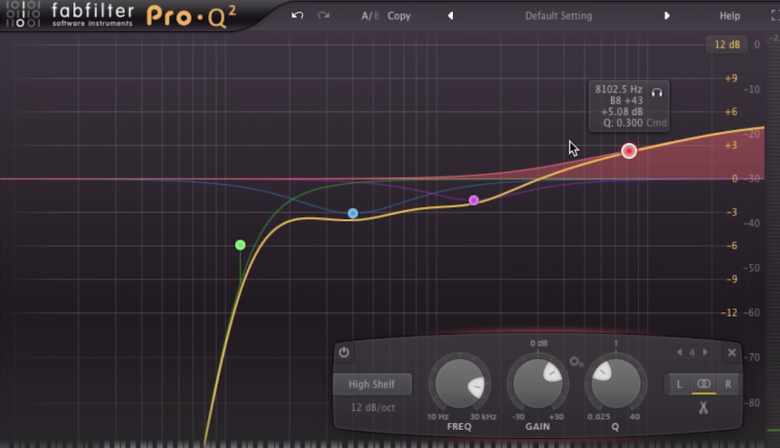Open the High Shelf filter shape menu

[372, 384]
